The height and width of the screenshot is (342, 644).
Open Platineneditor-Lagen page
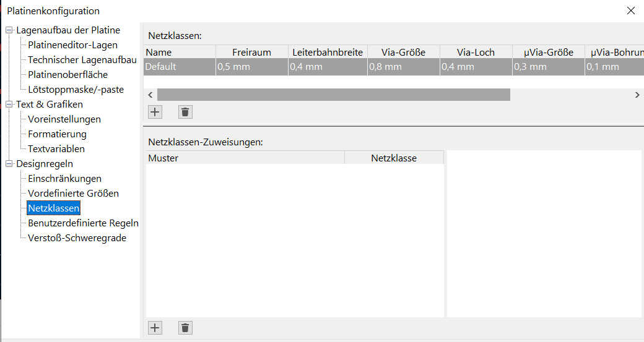72,45
